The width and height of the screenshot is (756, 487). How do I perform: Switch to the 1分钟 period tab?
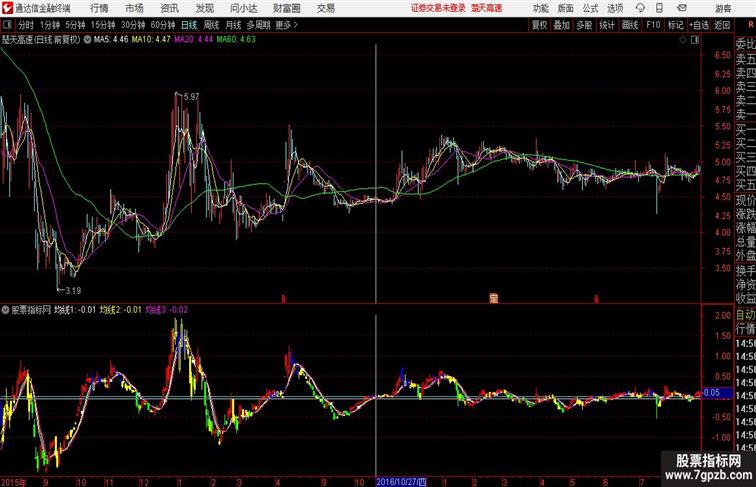click(x=50, y=25)
